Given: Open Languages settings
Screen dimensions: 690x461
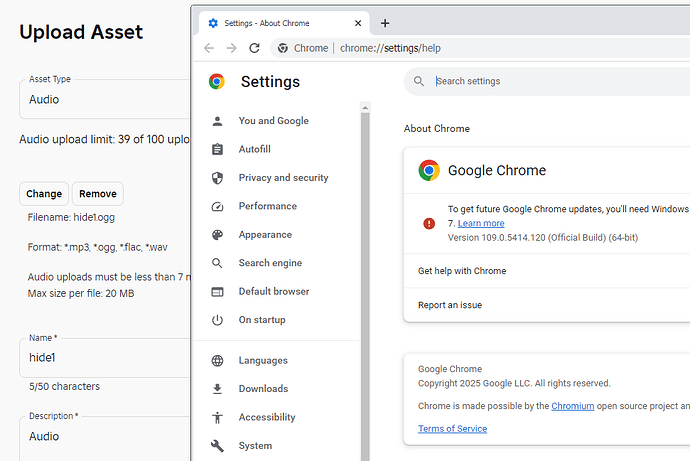Looking at the screenshot, I should tap(263, 360).
